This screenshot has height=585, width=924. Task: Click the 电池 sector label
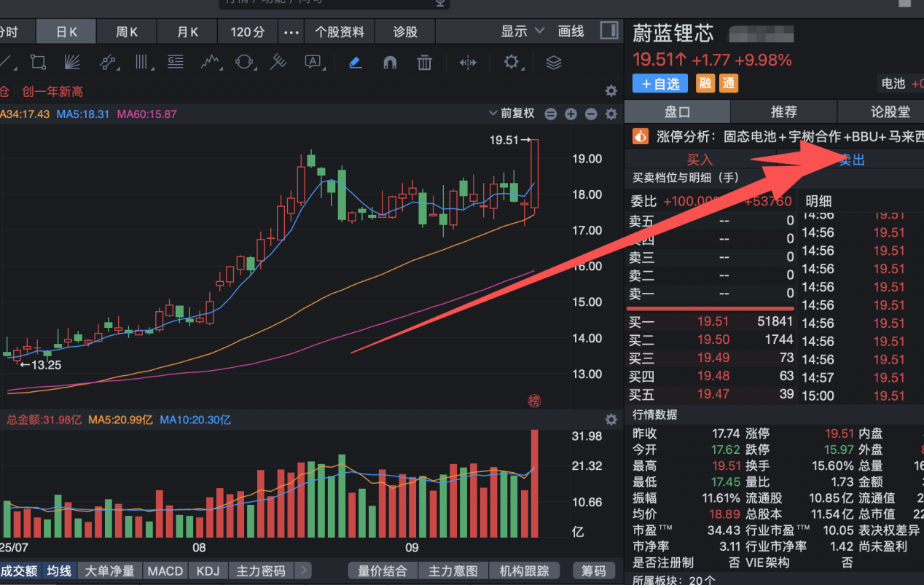[893, 83]
